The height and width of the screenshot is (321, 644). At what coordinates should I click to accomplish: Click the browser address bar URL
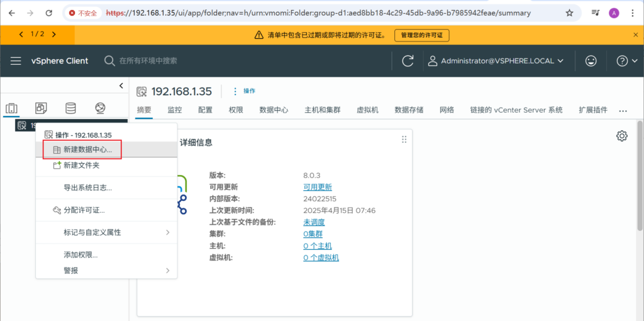click(318, 13)
